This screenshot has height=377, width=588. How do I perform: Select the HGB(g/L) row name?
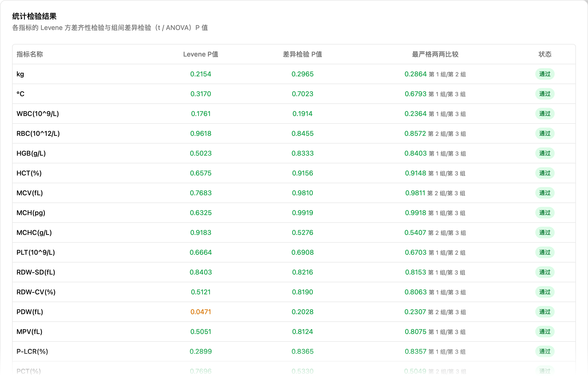pos(31,153)
